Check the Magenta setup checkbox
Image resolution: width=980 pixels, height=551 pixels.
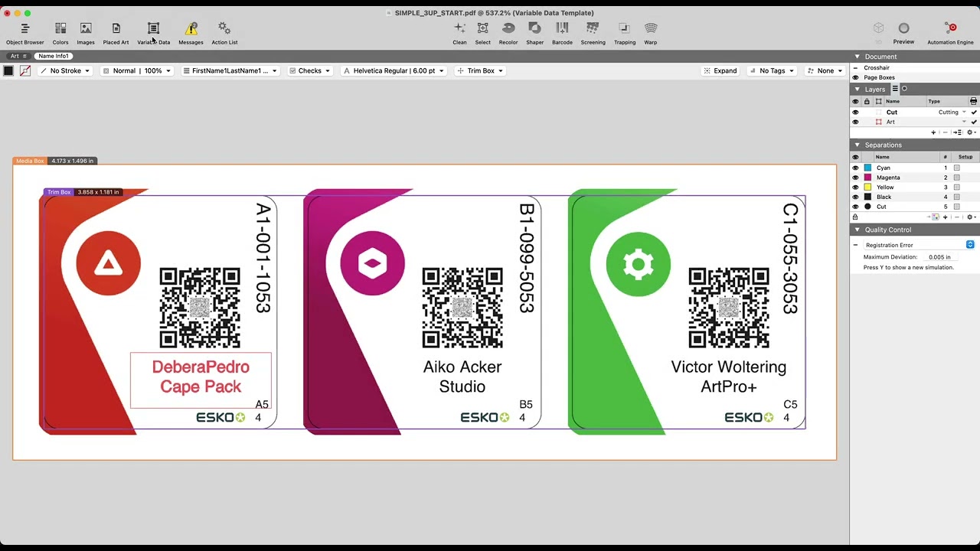pyautogui.click(x=956, y=178)
